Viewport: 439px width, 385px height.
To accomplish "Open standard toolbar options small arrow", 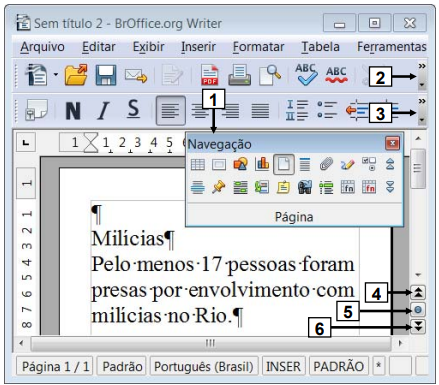I will [x=422, y=85].
